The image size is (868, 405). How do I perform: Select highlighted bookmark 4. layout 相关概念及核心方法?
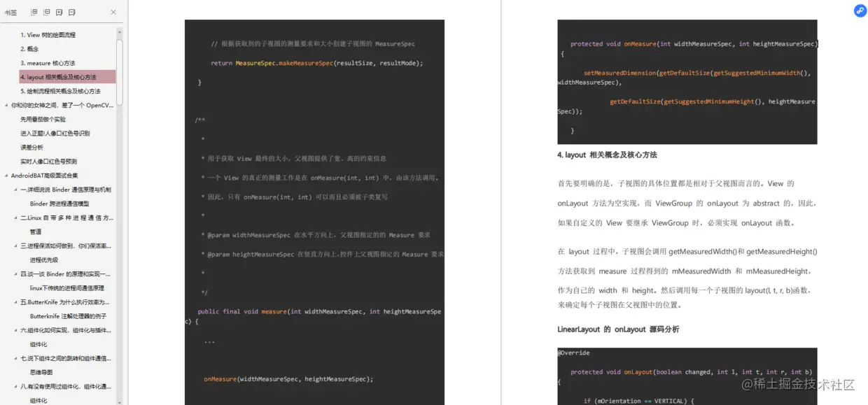[x=67, y=77]
